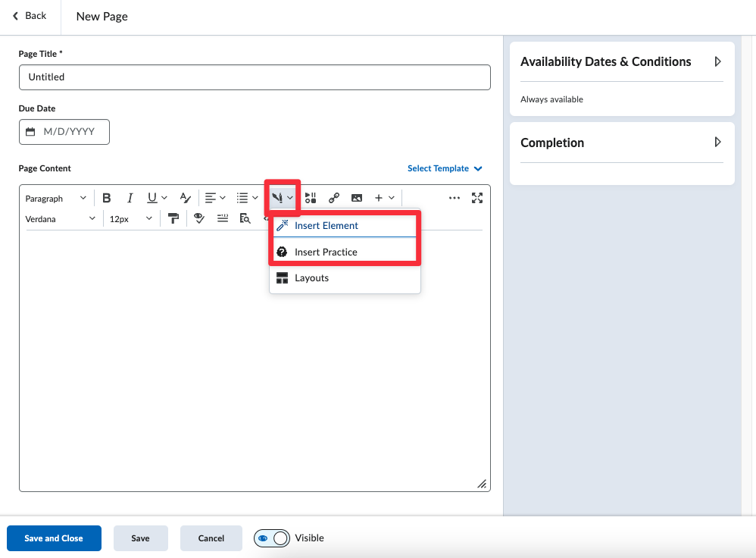Apply italic formatting to text

click(x=130, y=198)
